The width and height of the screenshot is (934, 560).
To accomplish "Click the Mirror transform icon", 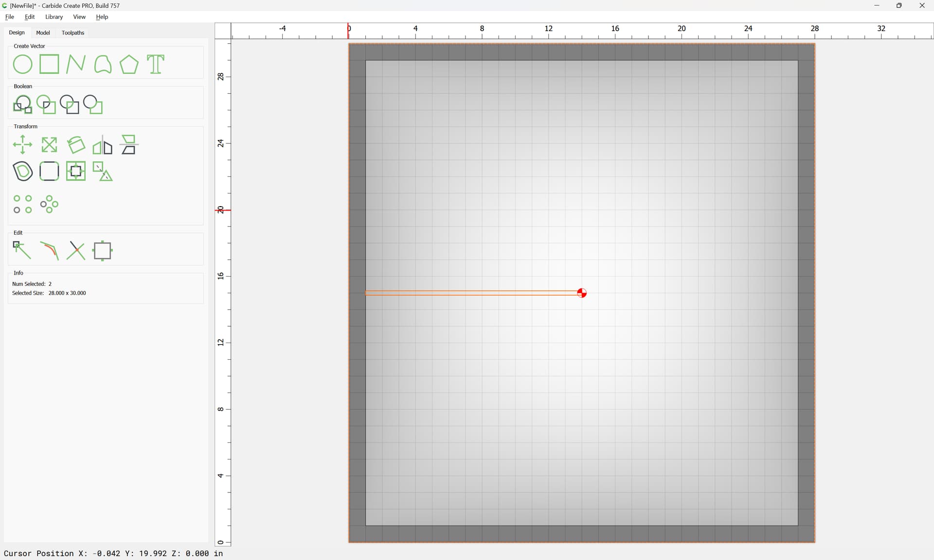I will click(x=103, y=145).
